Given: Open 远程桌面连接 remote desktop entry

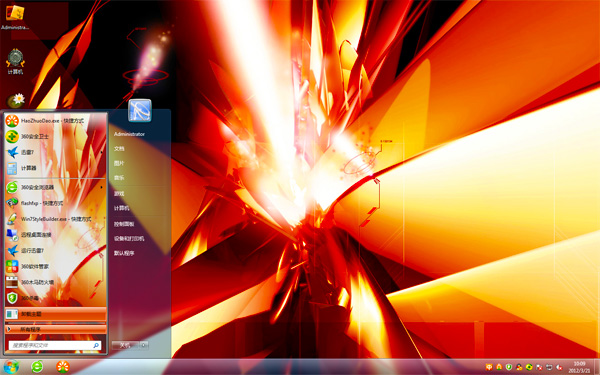Looking at the screenshot, I should coord(55,235).
